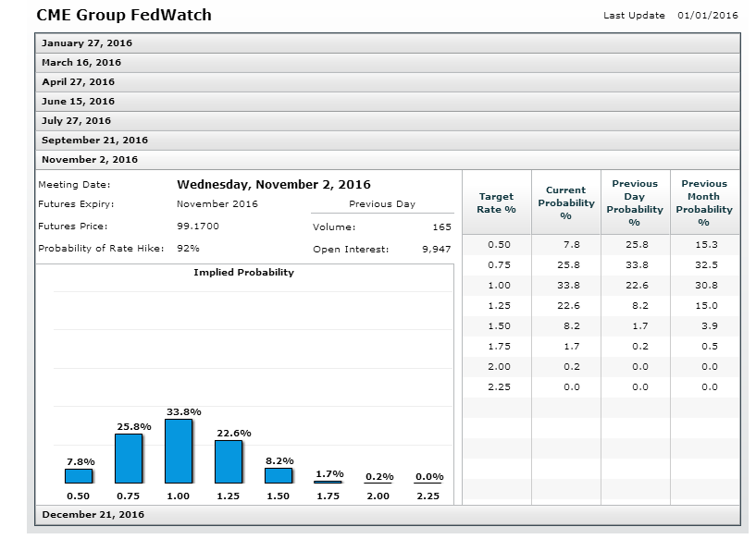Select 2.00 in the Target Rate table column
Screen dimensions: 756x539
point(499,366)
